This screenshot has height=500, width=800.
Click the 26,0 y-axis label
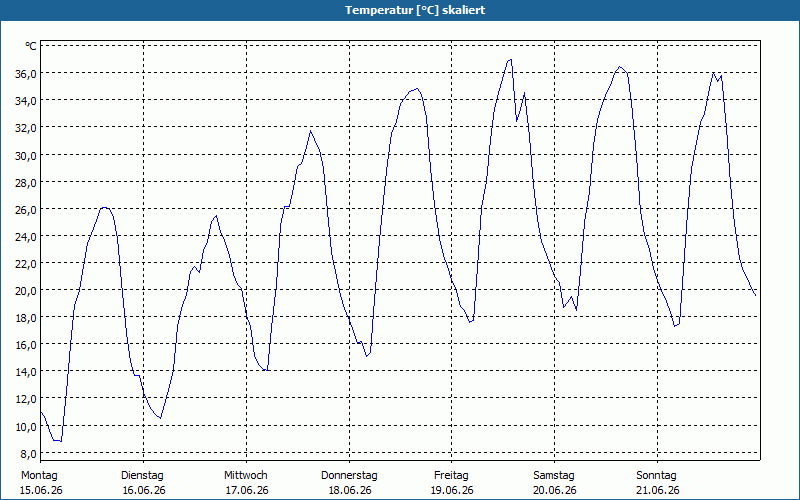pos(26,209)
